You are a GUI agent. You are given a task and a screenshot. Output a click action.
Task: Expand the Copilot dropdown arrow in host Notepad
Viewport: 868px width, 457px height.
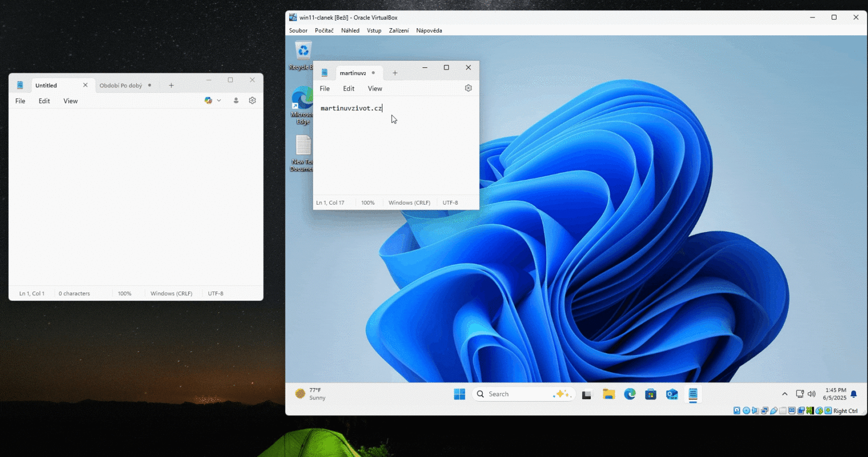[x=219, y=100]
